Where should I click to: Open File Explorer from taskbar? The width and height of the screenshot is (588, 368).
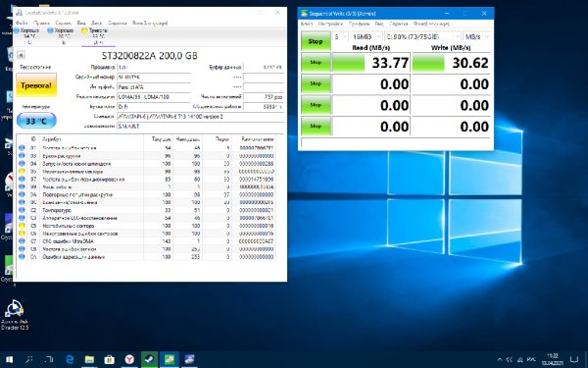point(89,359)
